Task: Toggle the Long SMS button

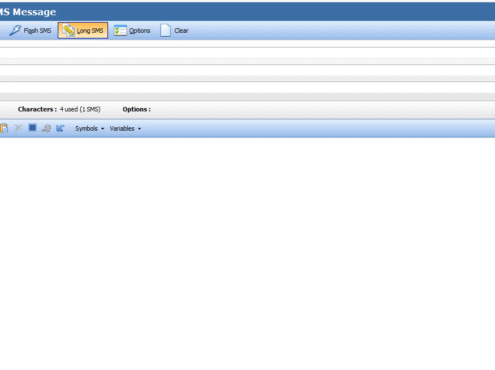Action: click(x=83, y=30)
